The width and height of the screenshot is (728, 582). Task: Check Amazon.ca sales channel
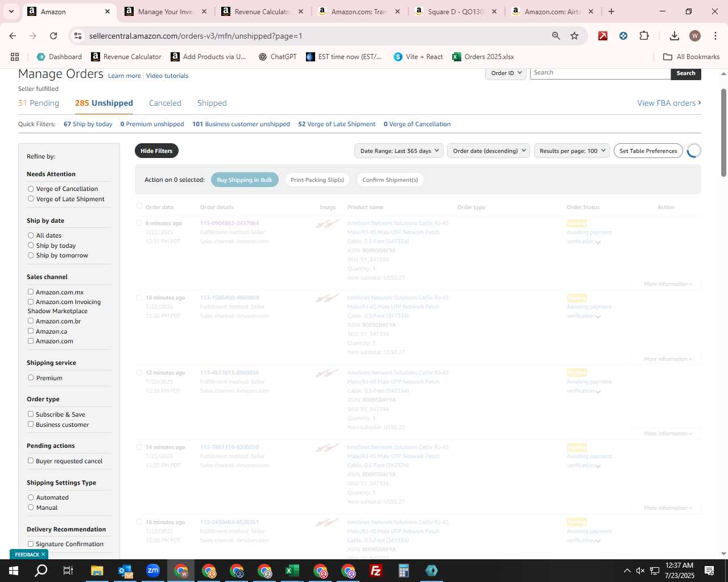point(31,331)
